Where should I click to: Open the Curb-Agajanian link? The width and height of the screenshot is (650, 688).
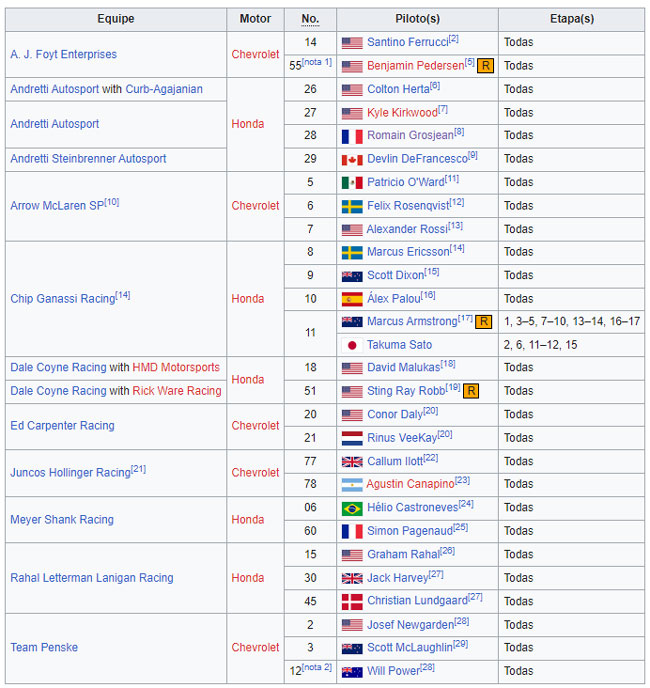(164, 89)
